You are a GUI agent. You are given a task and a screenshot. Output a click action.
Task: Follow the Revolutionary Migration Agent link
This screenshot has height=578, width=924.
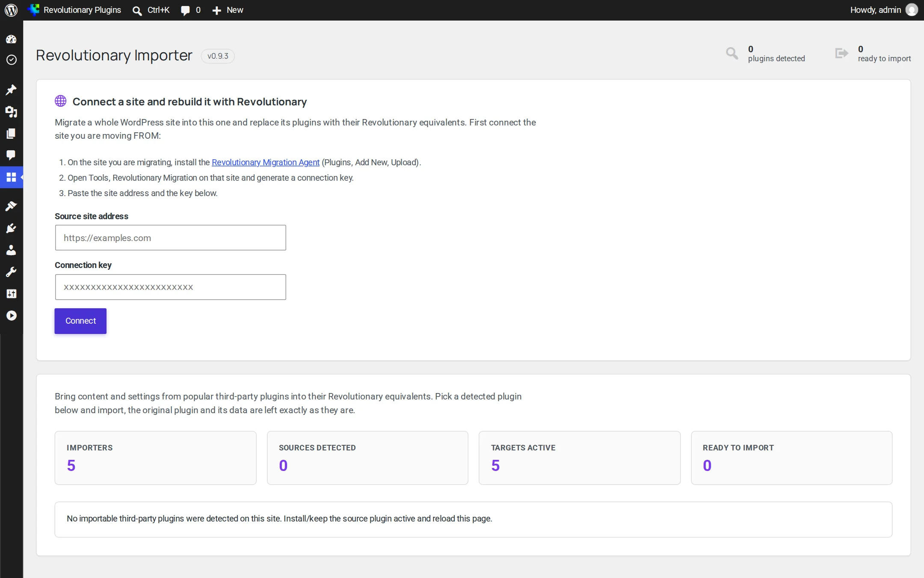pyautogui.click(x=266, y=162)
